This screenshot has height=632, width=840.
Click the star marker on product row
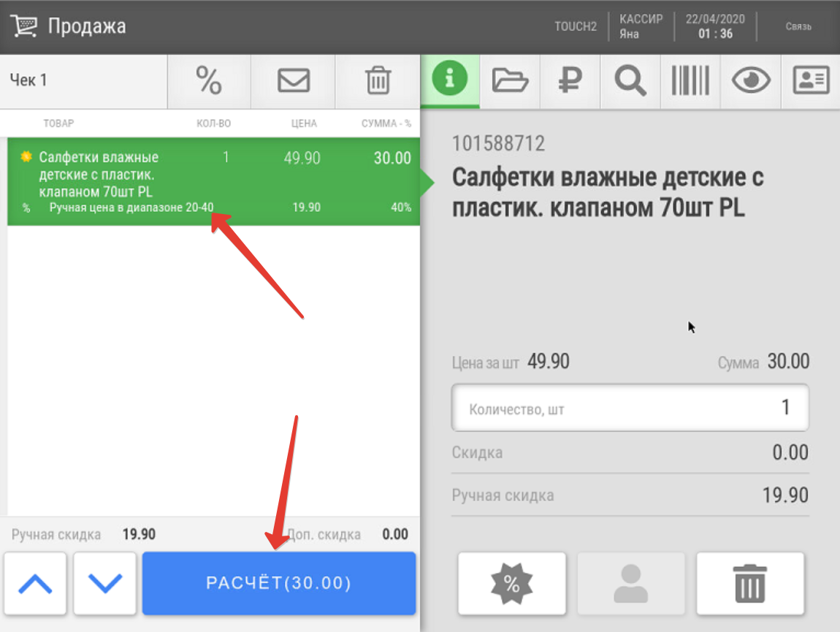pos(26,157)
